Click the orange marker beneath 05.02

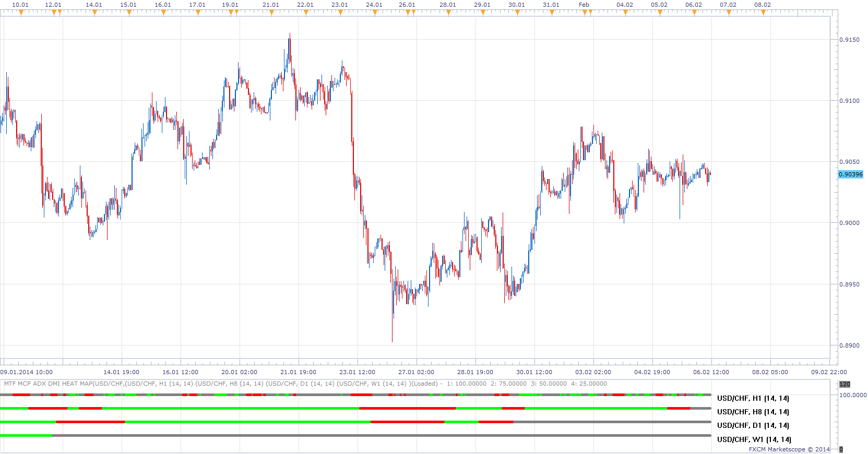point(660,13)
